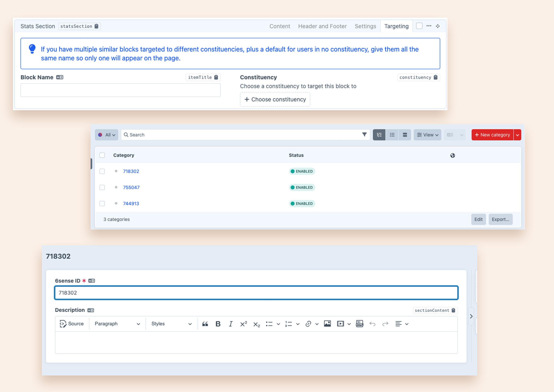554x392 pixels.
Task: Expand the New category arrow menu
Action: pos(517,135)
